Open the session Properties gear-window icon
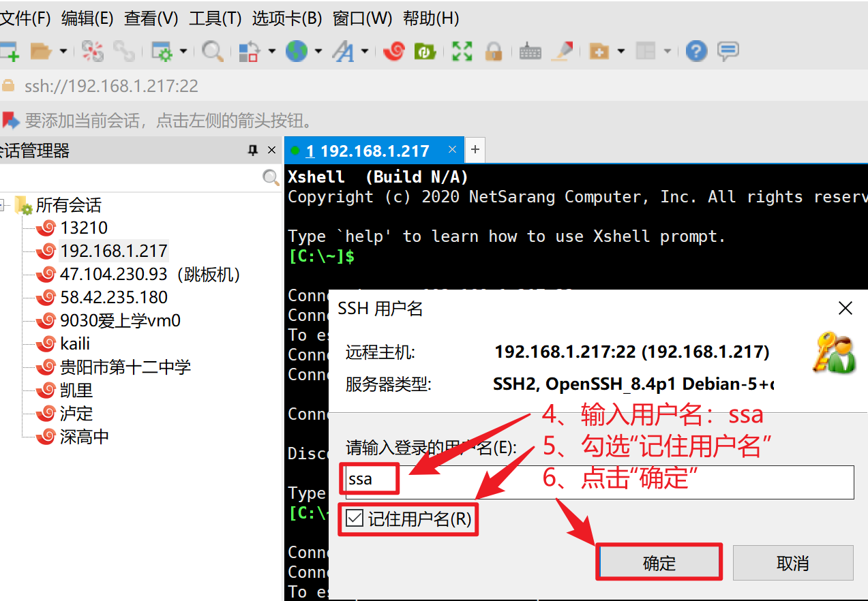The image size is (868, 601). (x=162, y=51)
